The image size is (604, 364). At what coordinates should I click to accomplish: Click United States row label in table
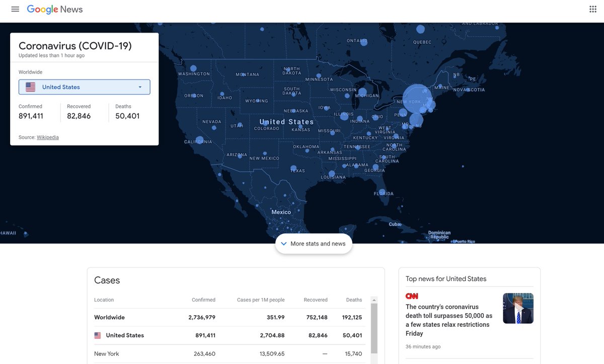pyautogui.click(x=125, y=335)
